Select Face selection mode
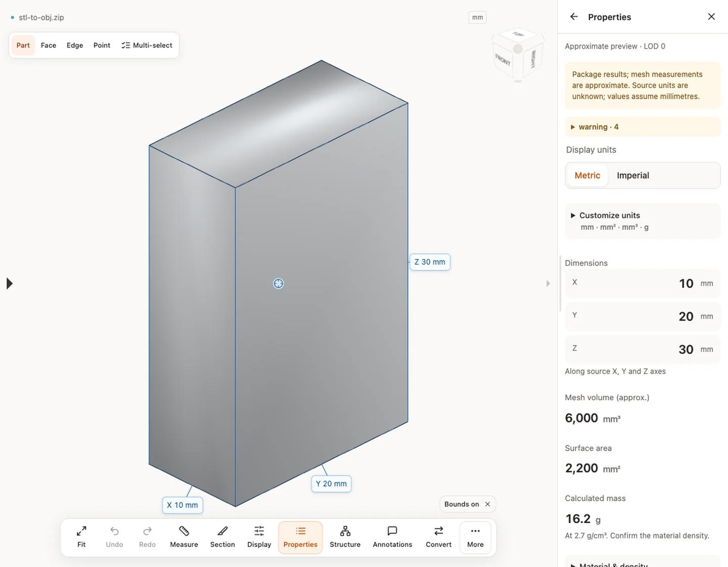 coord(49,45)
